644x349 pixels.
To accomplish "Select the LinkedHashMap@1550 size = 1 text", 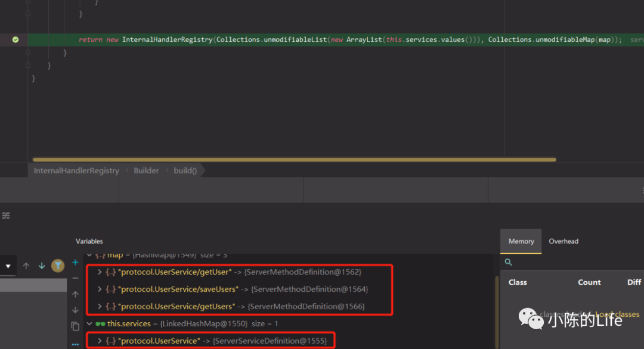I will coord(219,323).
